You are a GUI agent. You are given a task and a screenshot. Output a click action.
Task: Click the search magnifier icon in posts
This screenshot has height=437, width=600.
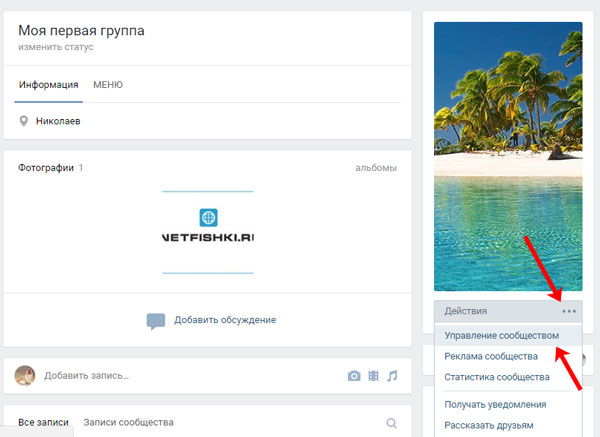391,423
